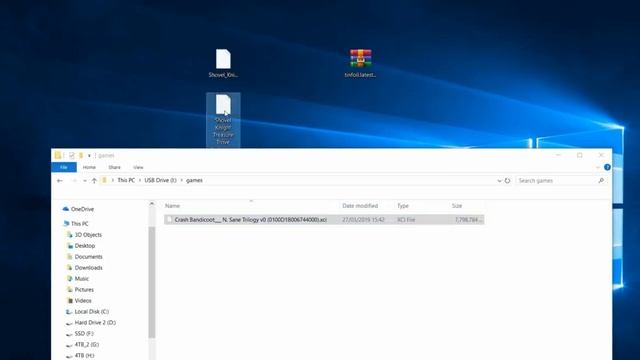
Task: Click games in the address breadcrumb
Action: [x=194, y=180]
